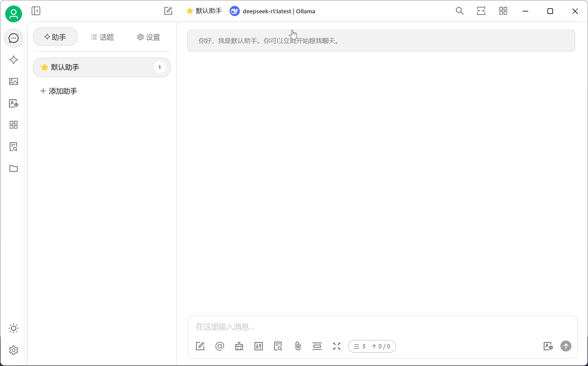Open the mini apps grid in sidebar
This screenshot has height=366, width=588.
[x=14, y=125]
